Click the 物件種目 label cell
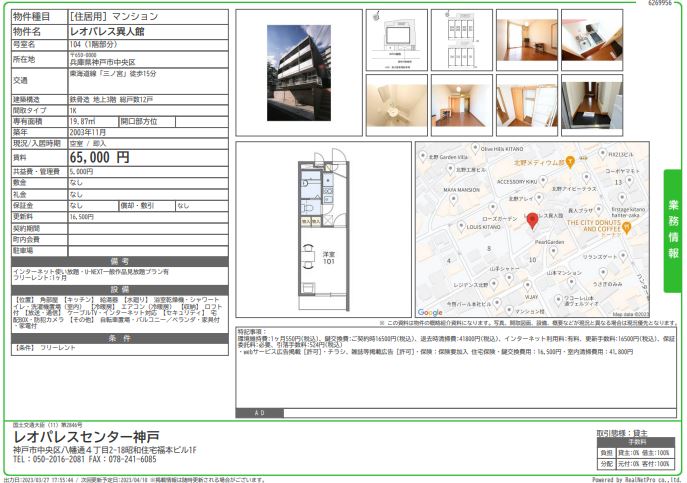Screen dimensions: 687x483 pos(39,17)
